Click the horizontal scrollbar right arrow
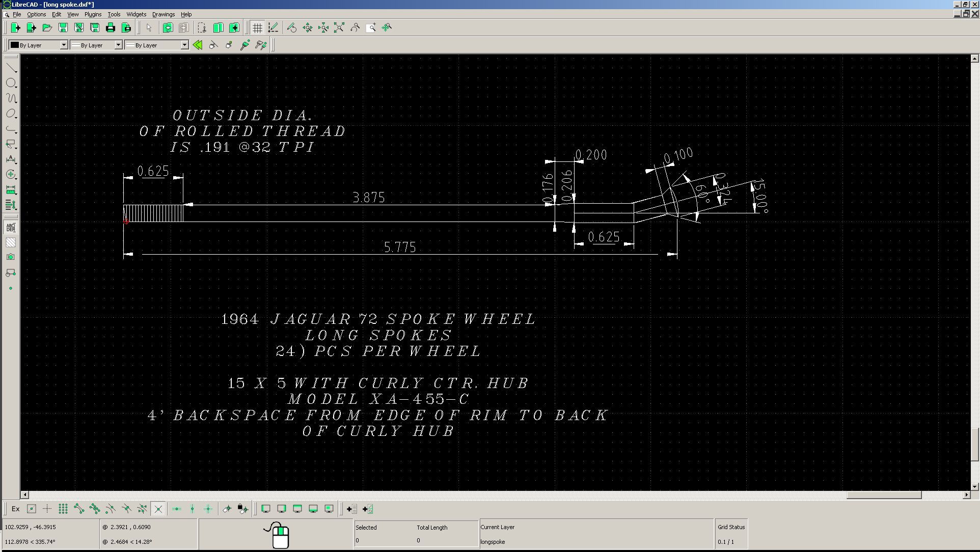 point(966,495)
